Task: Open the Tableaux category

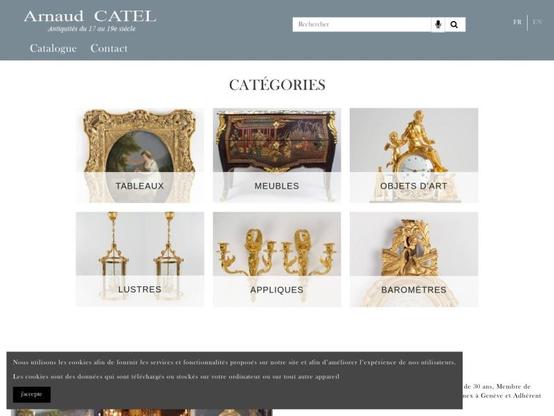Action: [140, 186]
